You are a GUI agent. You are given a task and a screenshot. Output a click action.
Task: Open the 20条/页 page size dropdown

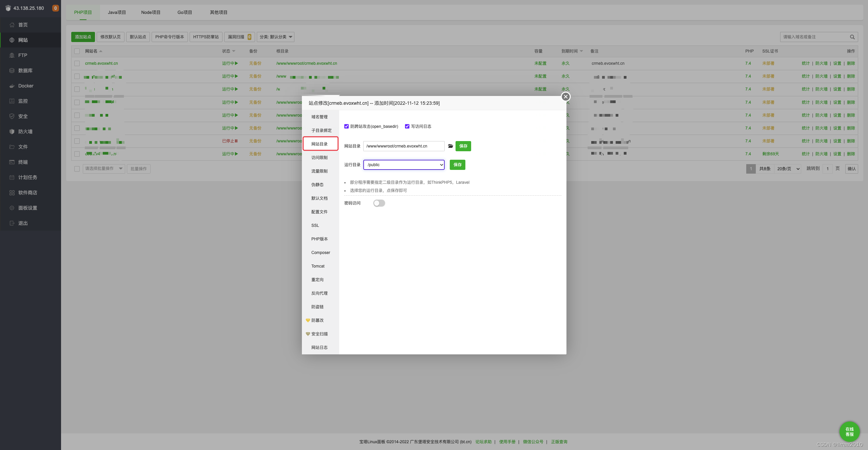788,169
